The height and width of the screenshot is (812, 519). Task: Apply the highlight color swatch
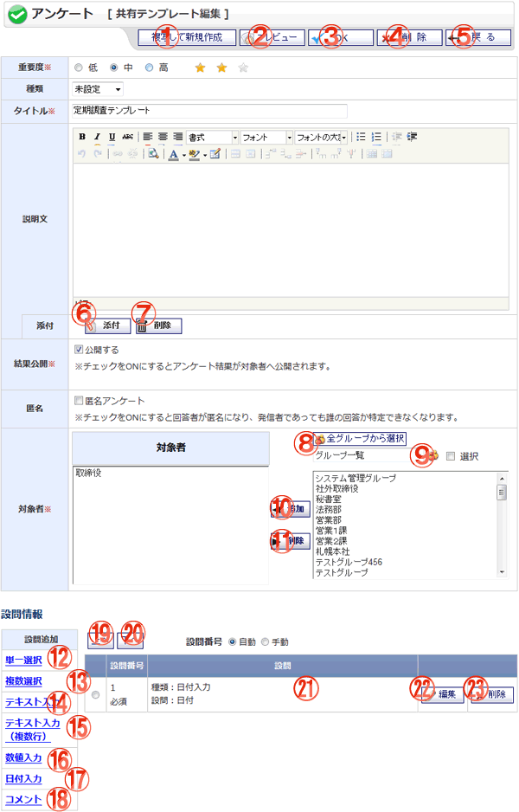[x=195, y=154]
